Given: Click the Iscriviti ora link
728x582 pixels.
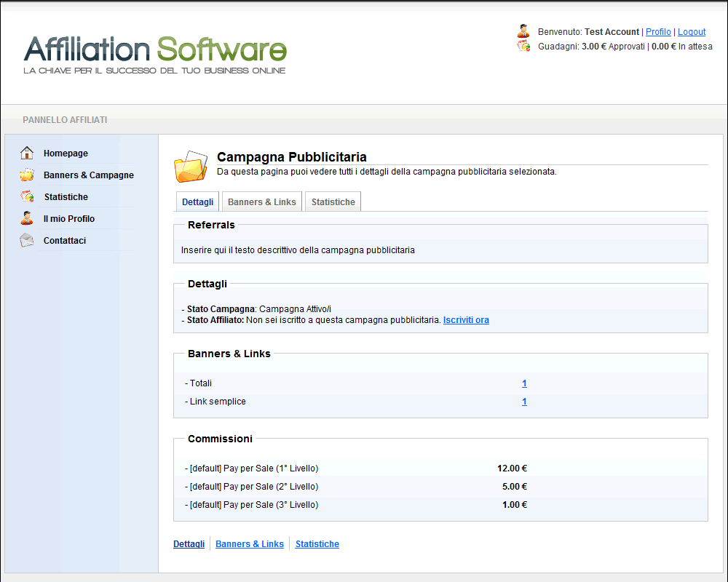Looking at the screenshot, I should [466, 320].
